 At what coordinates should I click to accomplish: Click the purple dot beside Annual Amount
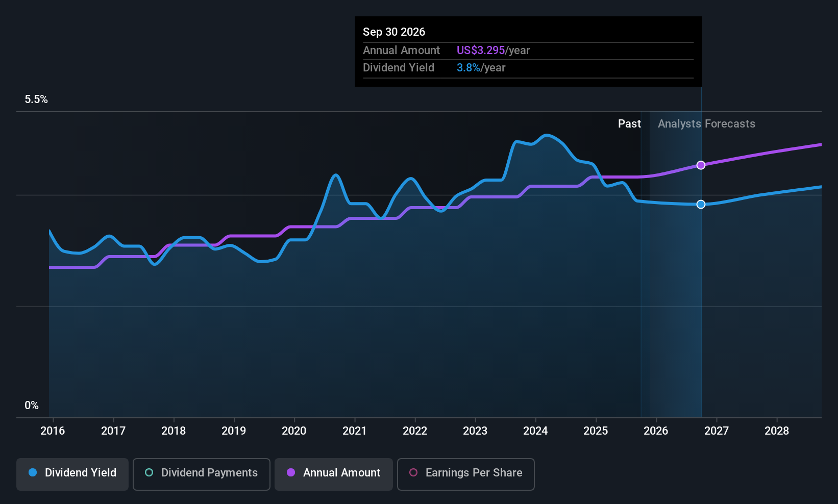click(x=291, y=473)
